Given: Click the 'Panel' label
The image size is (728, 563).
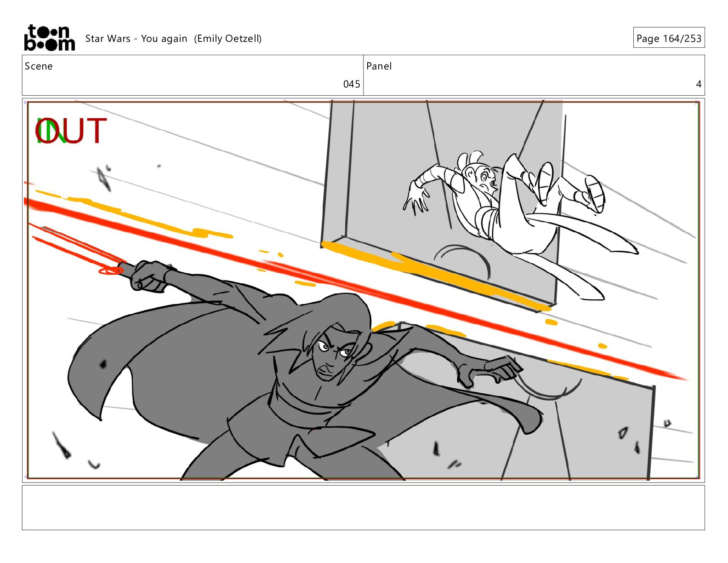Looking at the screenshot, I should (x=379, y=66).
